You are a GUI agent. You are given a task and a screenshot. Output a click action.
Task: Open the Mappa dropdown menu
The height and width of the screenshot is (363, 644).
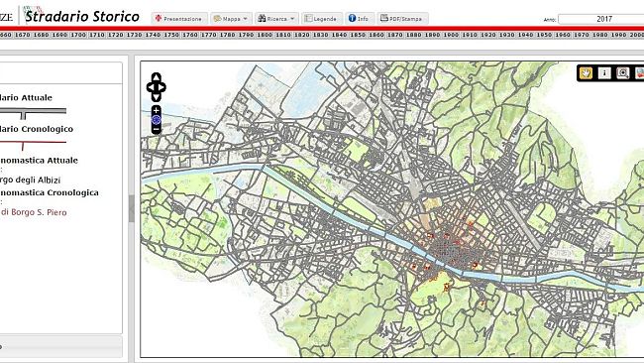coord(231,19)
